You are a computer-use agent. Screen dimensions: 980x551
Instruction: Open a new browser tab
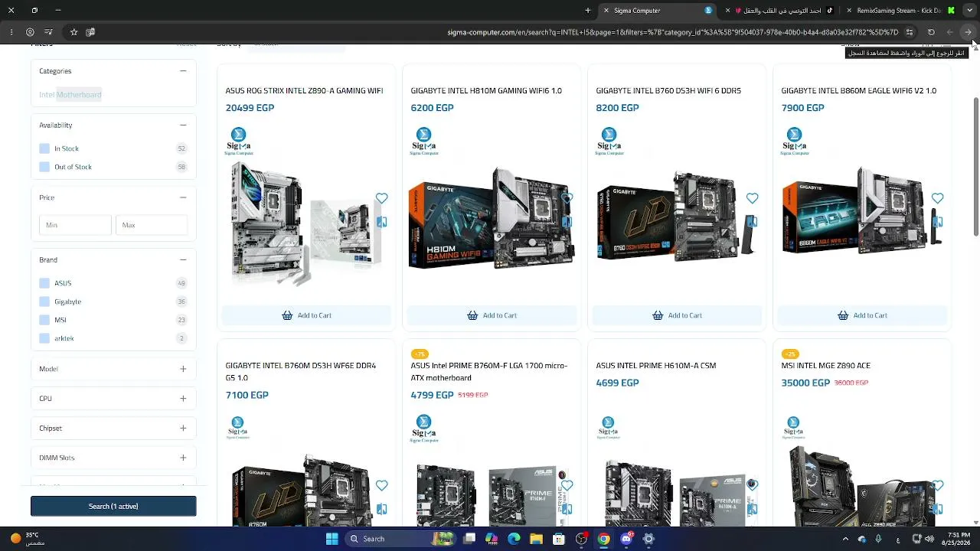[588, 11]
